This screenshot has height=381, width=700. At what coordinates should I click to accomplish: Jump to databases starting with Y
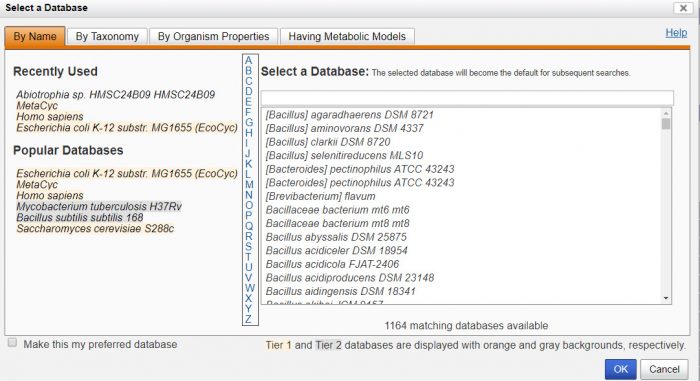pos(248,308)
